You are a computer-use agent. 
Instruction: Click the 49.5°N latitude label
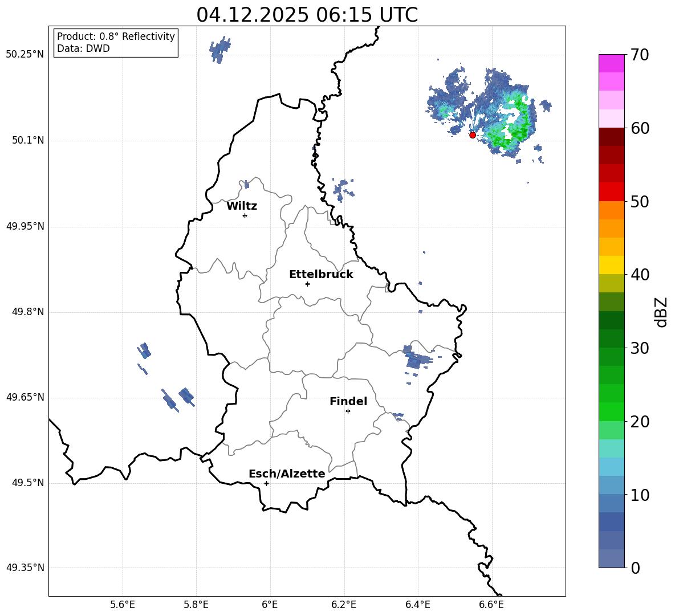click(x=28, y=483)
